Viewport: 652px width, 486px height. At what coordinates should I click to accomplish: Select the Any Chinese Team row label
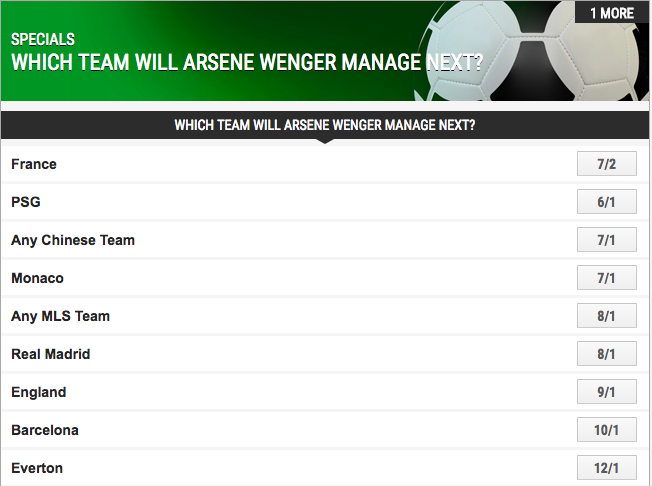pyautogui.click(x=73, y=240)
